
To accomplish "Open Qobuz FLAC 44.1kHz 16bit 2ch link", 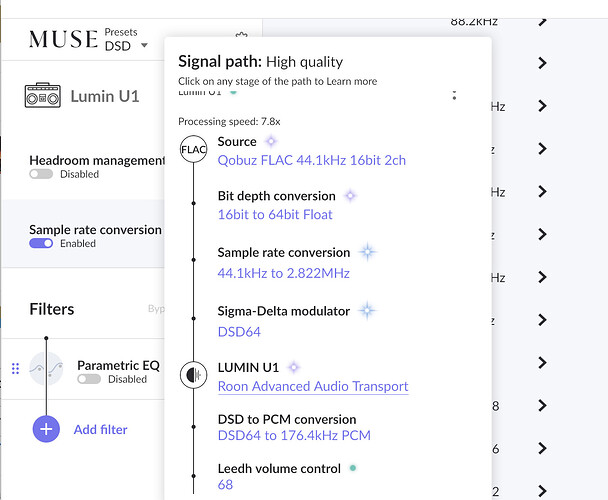I will point(312,160).
